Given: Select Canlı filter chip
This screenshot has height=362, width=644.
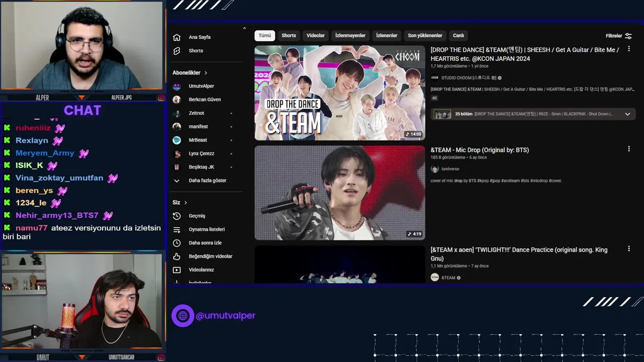Looking at the screenshot, I should pyautogui.click(x=458, y=36).
